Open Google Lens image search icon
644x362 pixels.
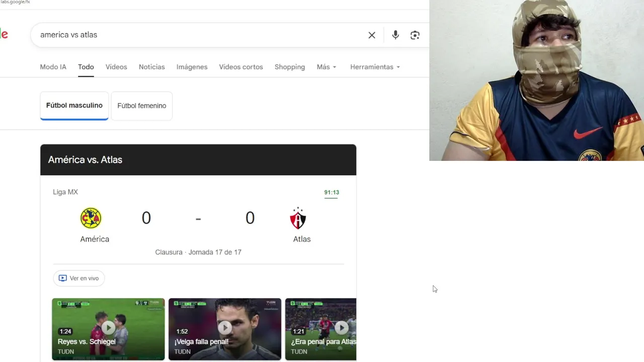415,35
